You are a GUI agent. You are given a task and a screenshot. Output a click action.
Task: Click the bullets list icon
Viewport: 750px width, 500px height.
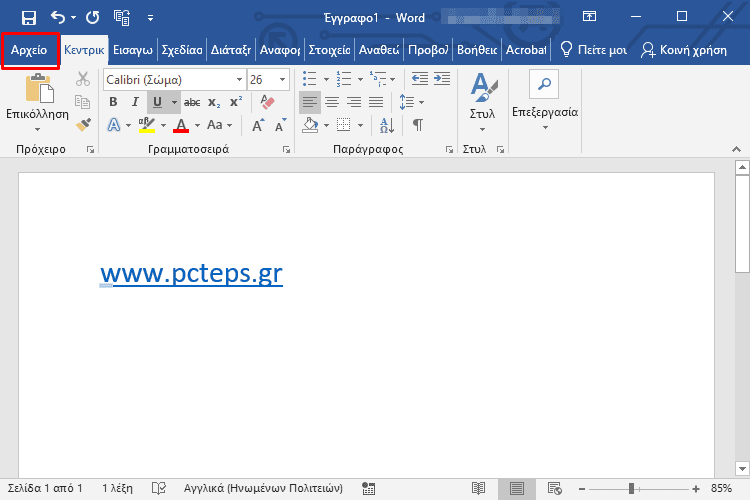point(310,79)
